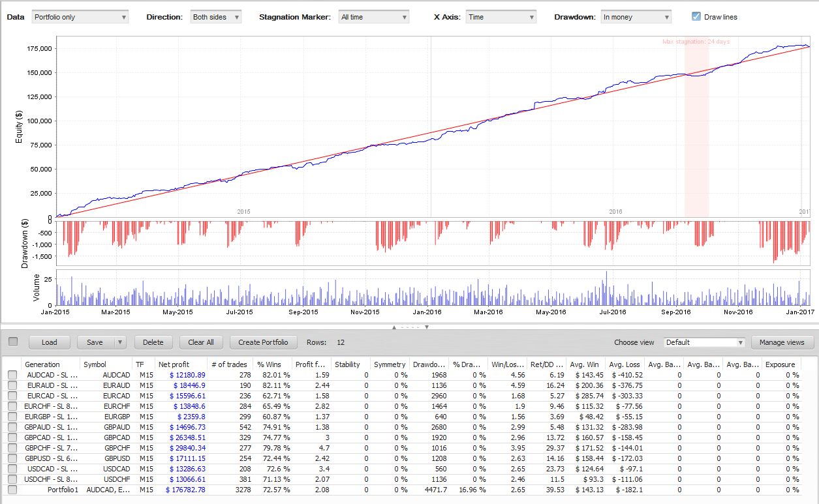Check the USDCAD row checkbox
This screenshot has height=504, width=819.
click(12, 469)
